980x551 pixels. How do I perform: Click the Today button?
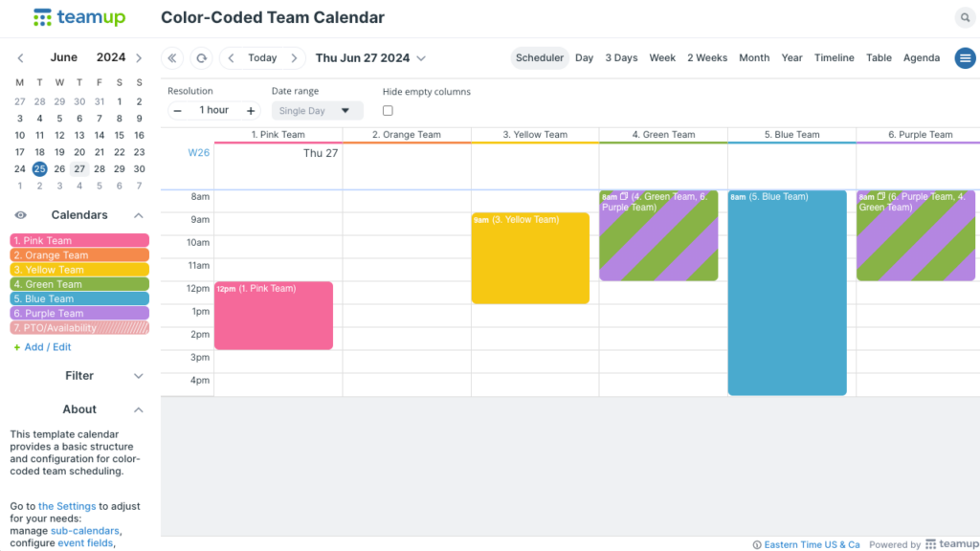point(262,57)
